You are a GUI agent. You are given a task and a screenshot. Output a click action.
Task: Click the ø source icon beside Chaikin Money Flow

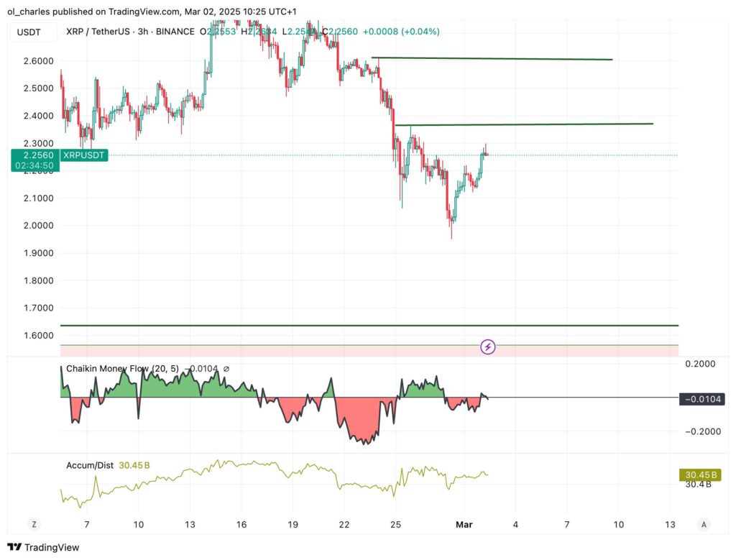point(226,368)
